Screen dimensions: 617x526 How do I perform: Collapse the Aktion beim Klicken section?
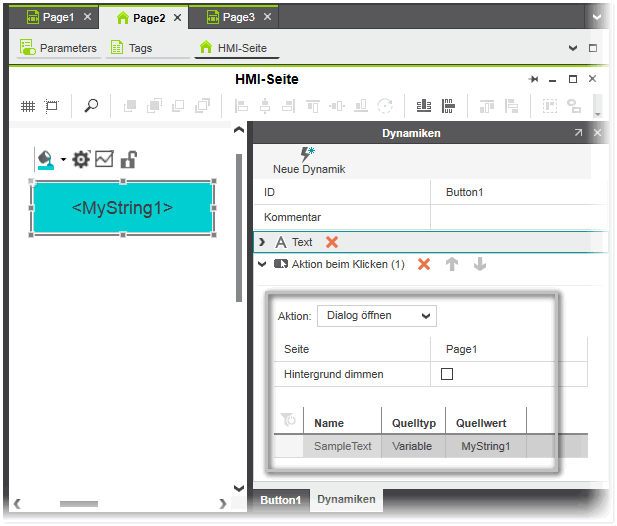[262, 265]
